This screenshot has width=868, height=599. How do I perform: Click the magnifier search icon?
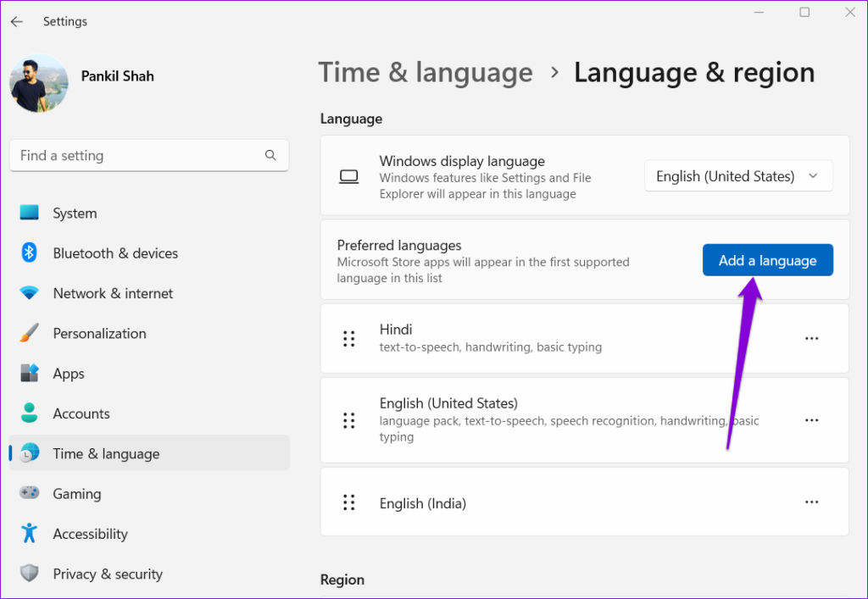coord(270,155)
